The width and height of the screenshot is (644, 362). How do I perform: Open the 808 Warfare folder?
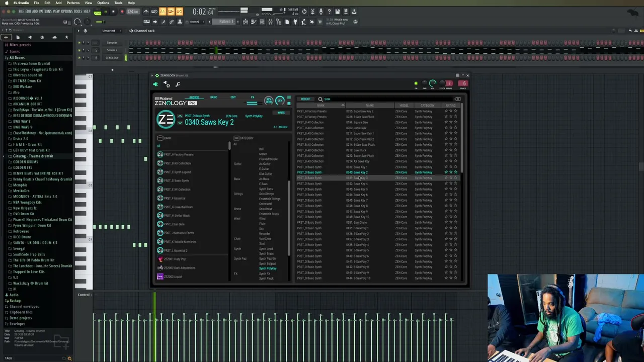pos(22,86)
